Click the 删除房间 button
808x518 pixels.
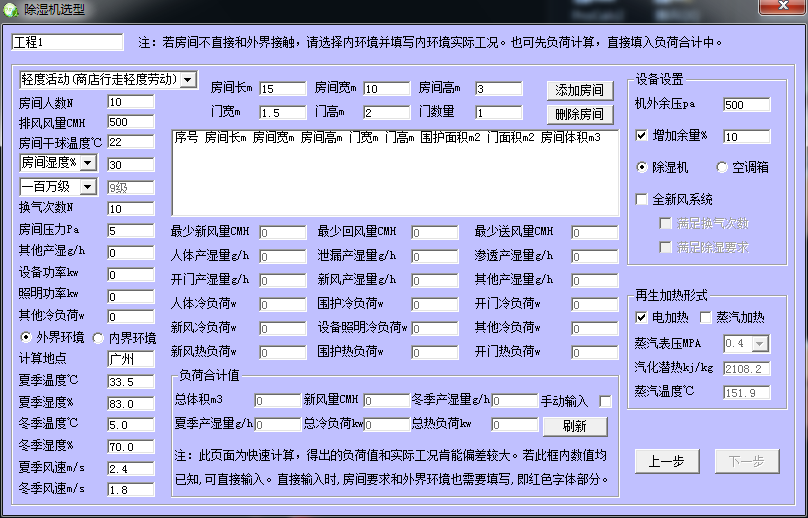point(580,114)
